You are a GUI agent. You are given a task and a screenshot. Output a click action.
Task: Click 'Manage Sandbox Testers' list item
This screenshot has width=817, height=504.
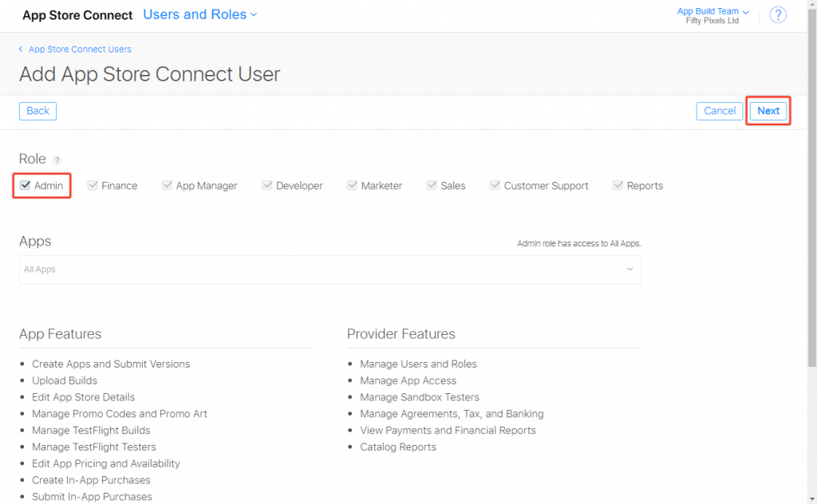(x=420, y=397)
